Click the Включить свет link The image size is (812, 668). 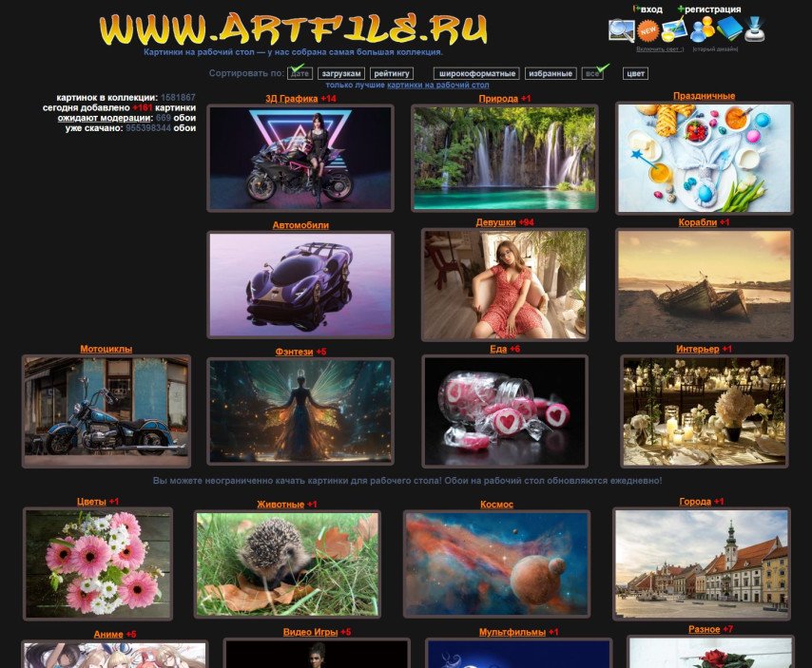click(660, 48)
